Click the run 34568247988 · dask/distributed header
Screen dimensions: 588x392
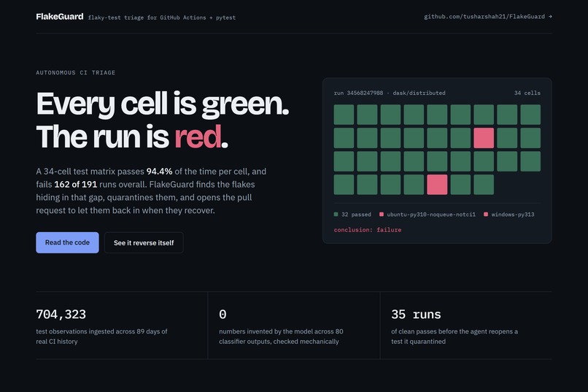[x=390, y=93]
